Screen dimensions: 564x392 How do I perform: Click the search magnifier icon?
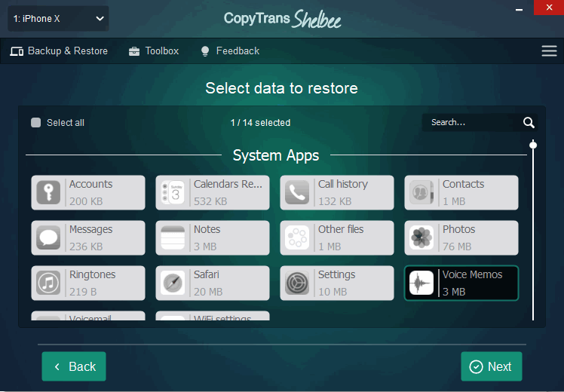529,123
